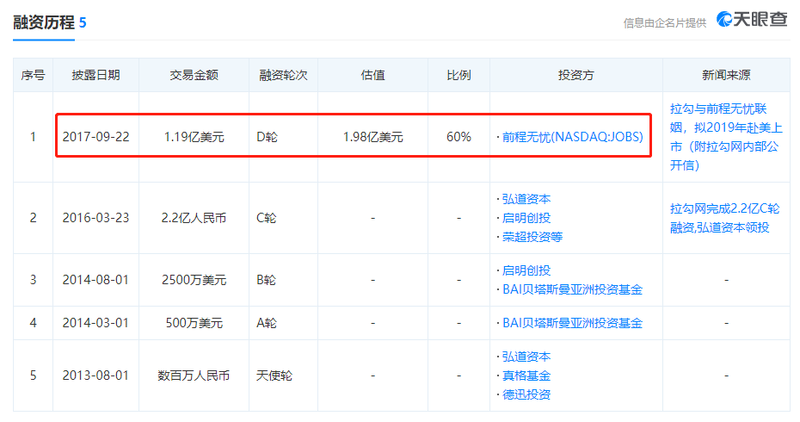Select amount cell 1.19亿美元
This screenshot has width=800, height=422.
[x=194, y=137]
